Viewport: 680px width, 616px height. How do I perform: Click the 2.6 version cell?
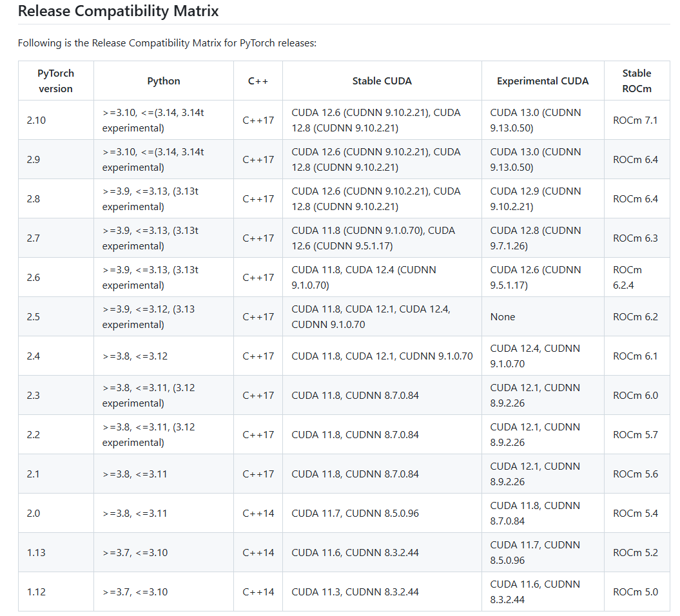(55, 278)
